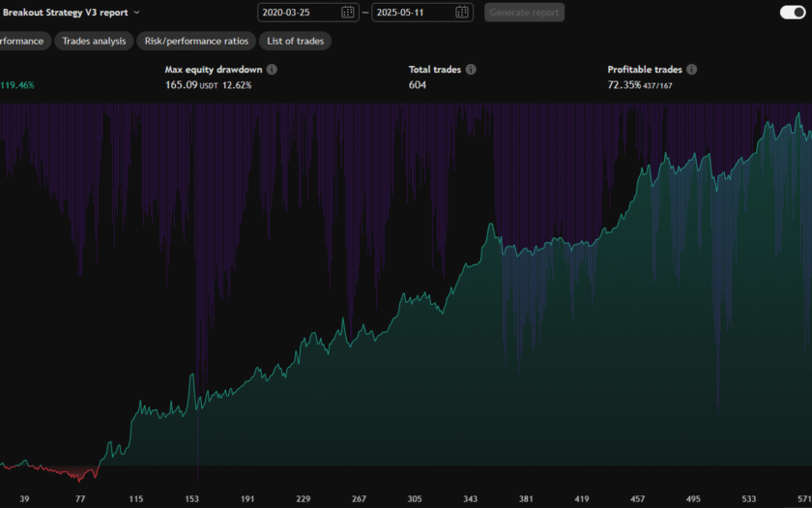The image size is (812, 508).
Task: Click the 437/167 trades ratio
Action: (x=657, y=86)
